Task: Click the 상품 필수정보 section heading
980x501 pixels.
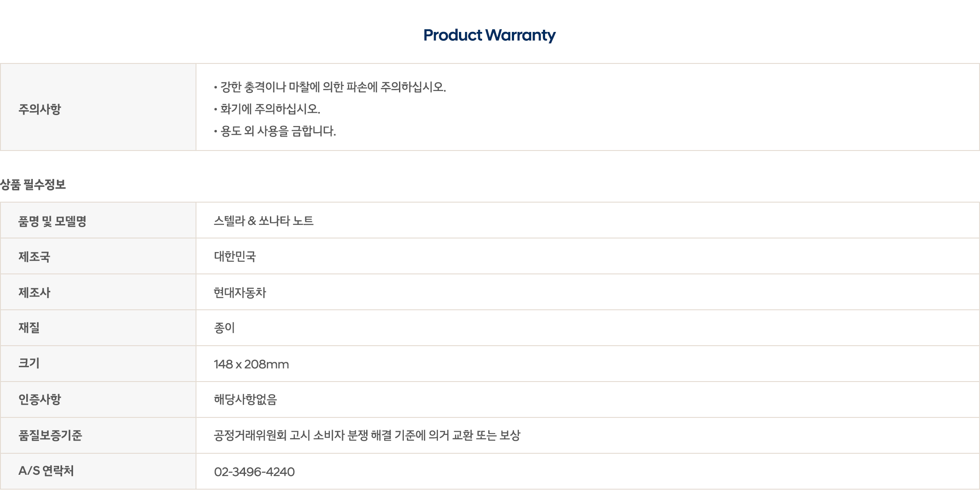Action: pyautogui.click(x=33, y=185)
